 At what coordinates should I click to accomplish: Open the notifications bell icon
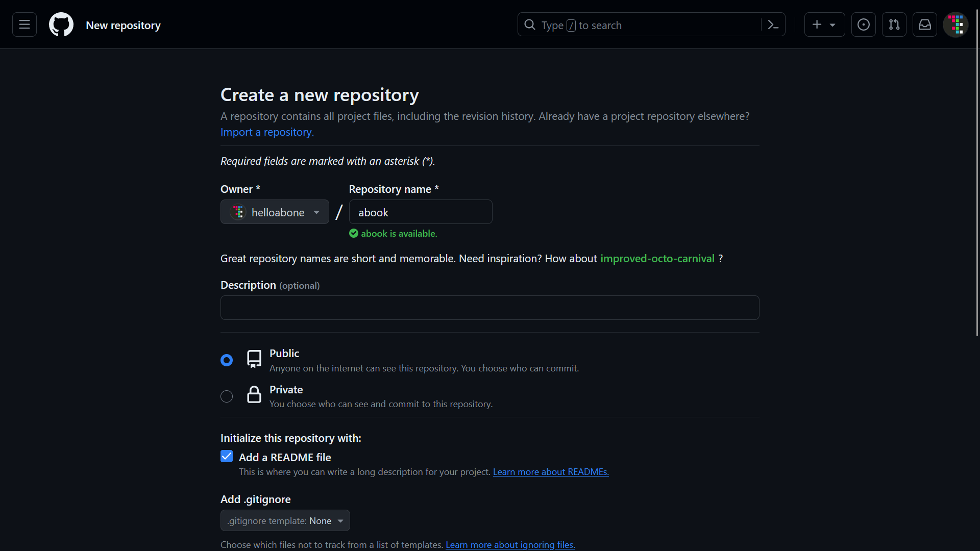(925, 25)
